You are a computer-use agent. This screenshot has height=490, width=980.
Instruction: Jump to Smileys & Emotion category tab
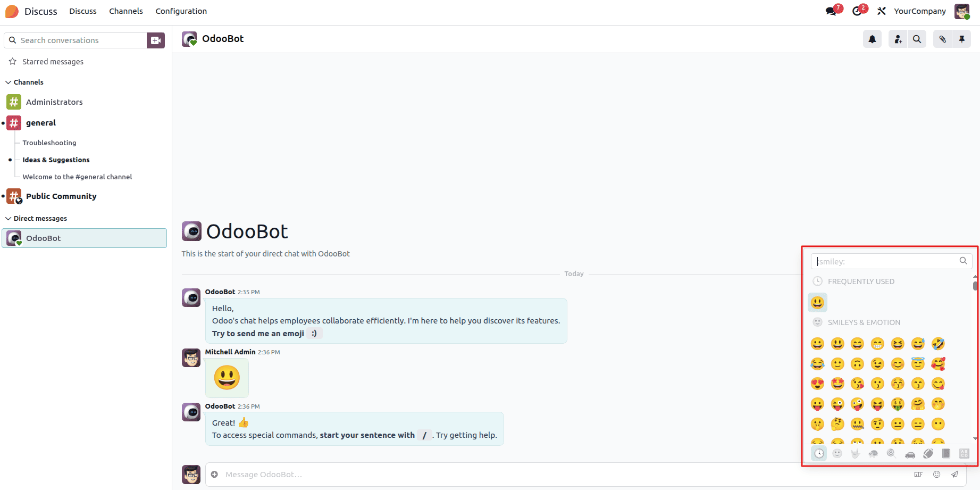[x=837, y=453]
